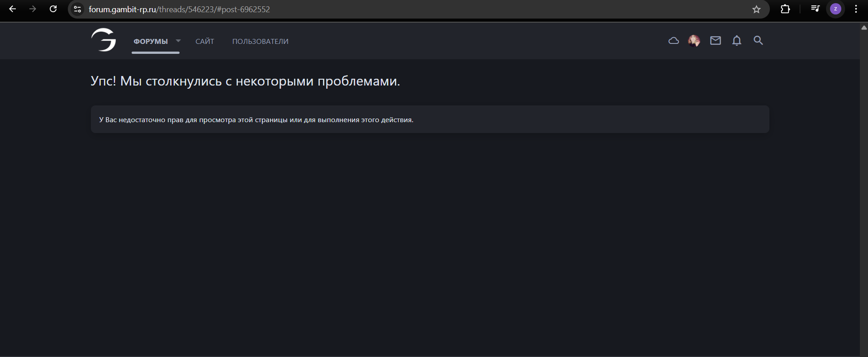Screen dimensions: 868x357
Task: Go to the САЙТ menu item
Action: tap(204, 41)
